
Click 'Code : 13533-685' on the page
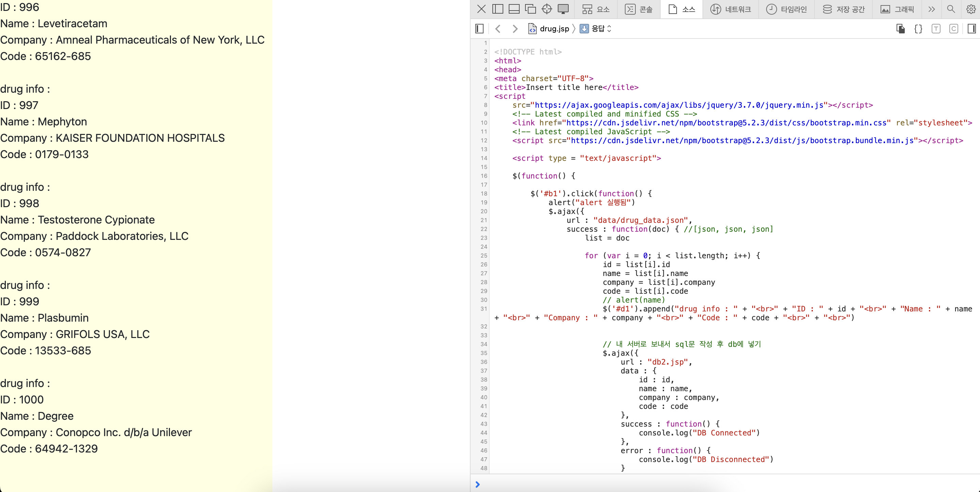[45, 350]
